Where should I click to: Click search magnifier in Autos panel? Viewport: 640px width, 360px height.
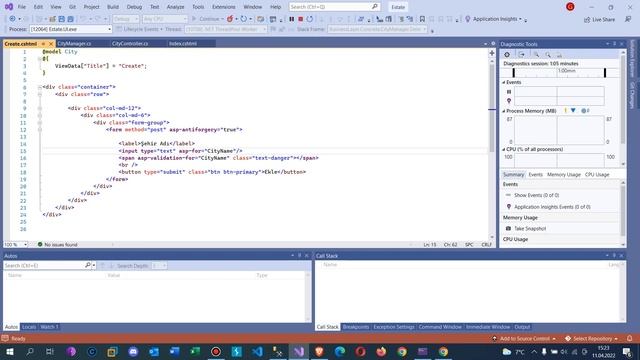[87, 265]
